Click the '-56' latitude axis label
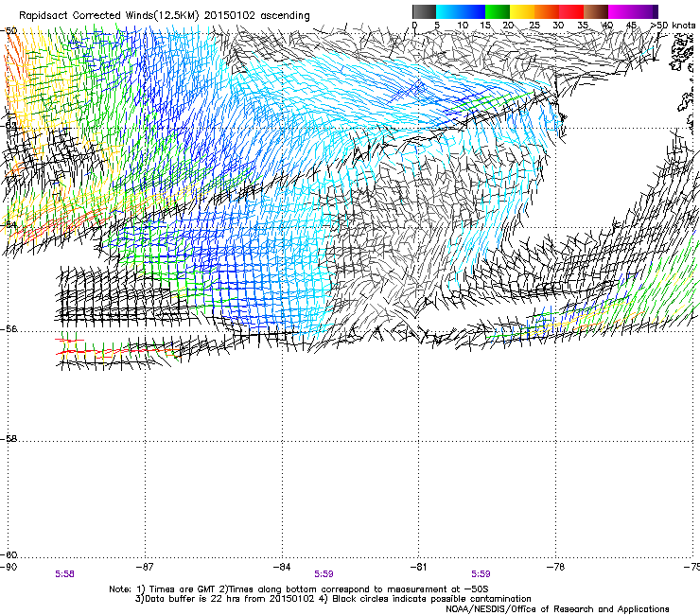Image resolution: width=700 pixels, height=615 pixels. [9, 329]
